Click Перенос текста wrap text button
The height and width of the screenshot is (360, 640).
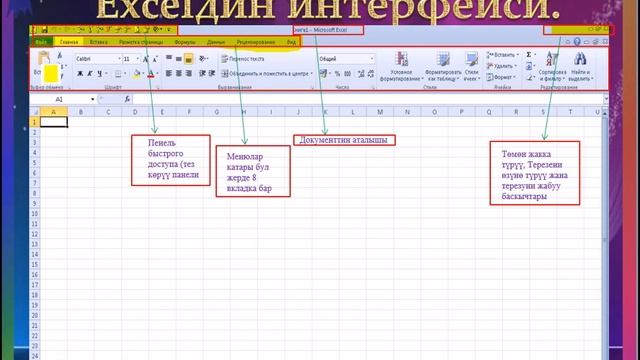pos(242,59)
